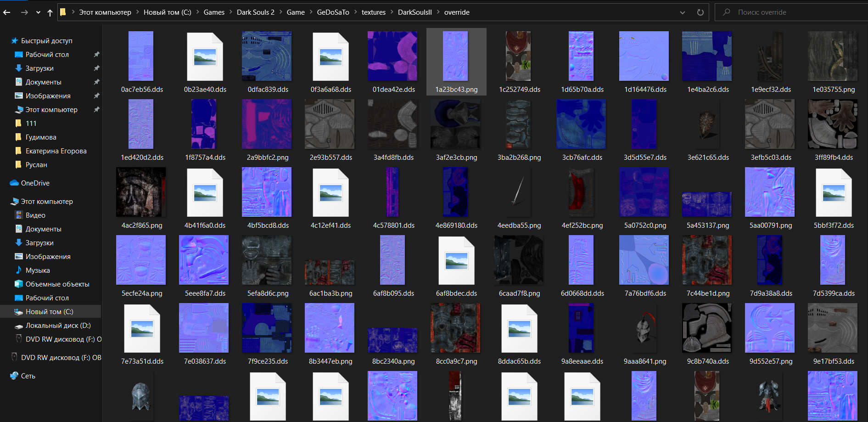This screenshot has width=868, height=422.
Task: Navigate to Dark Souls 2 breadcrumb
Action: (x=256, y=12)
